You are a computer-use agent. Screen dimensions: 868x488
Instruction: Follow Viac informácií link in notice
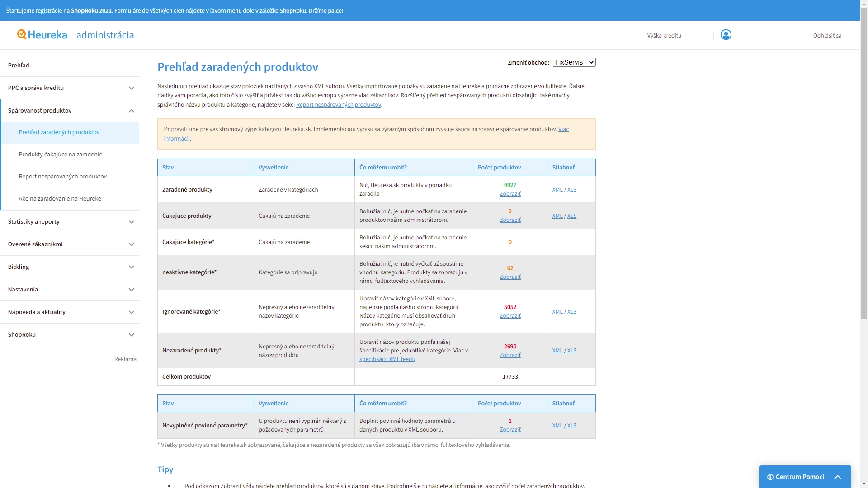[x=563, y=129]
